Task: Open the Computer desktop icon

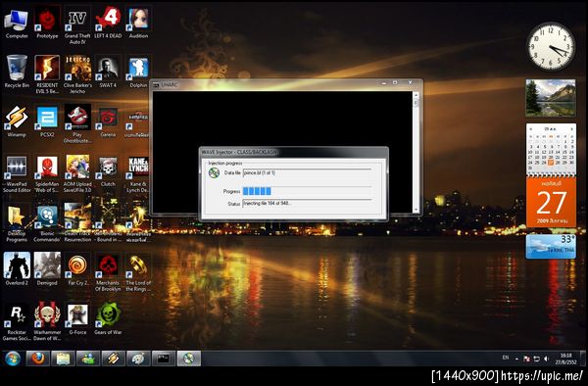Action: [x=17, y=24]
